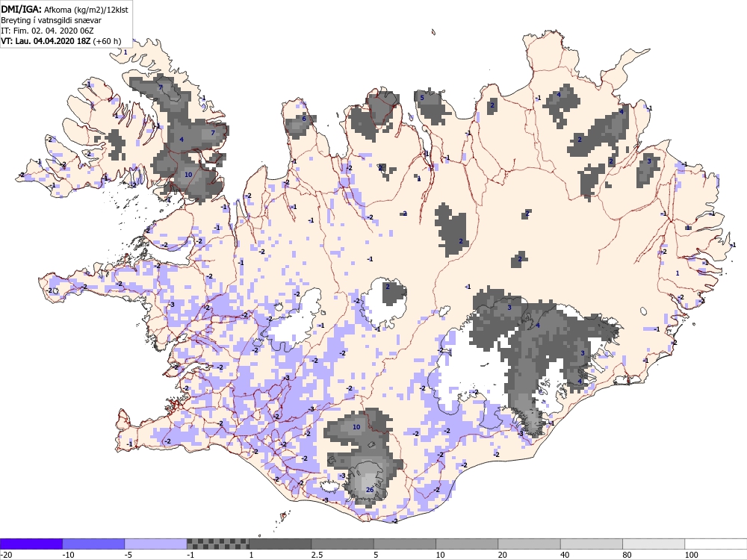Click the legend tick label '-20'

[6, 555]
